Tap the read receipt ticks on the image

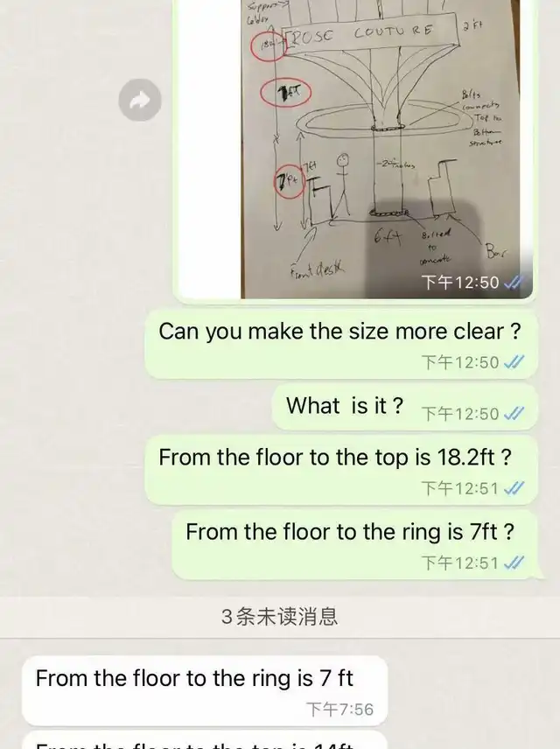pos(514,283)
